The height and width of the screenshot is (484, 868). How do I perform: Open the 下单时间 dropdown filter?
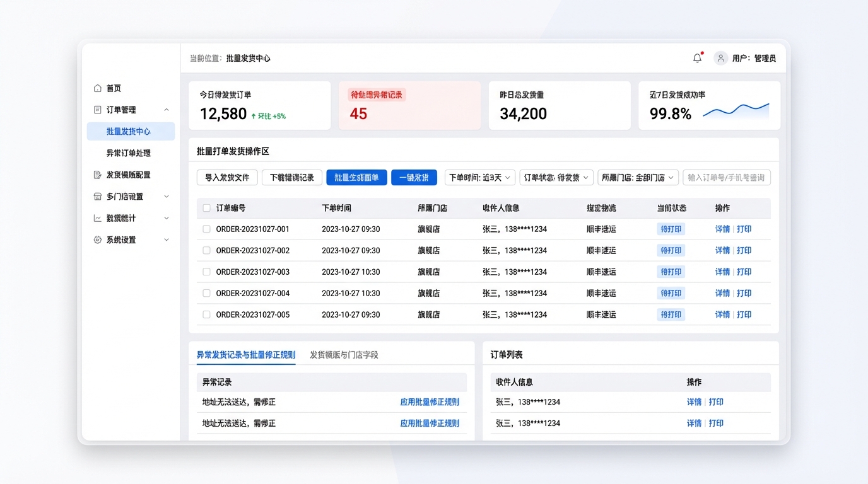coord(480,178)
